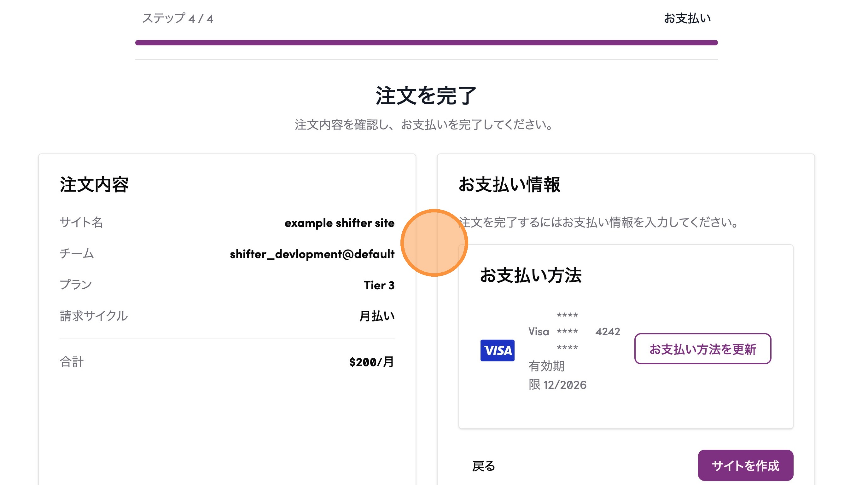Click the 合計 total label
868x485 pixels.
tap(72, 362)
